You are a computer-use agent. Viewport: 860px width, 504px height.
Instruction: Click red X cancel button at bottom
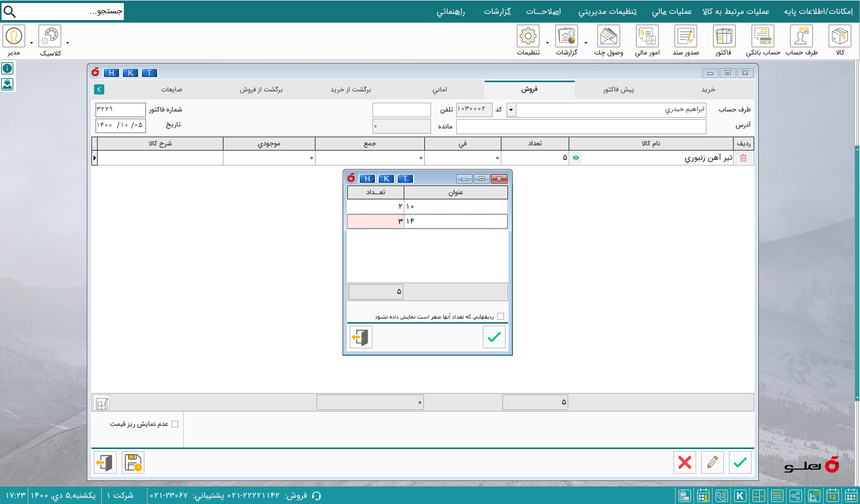684,462
